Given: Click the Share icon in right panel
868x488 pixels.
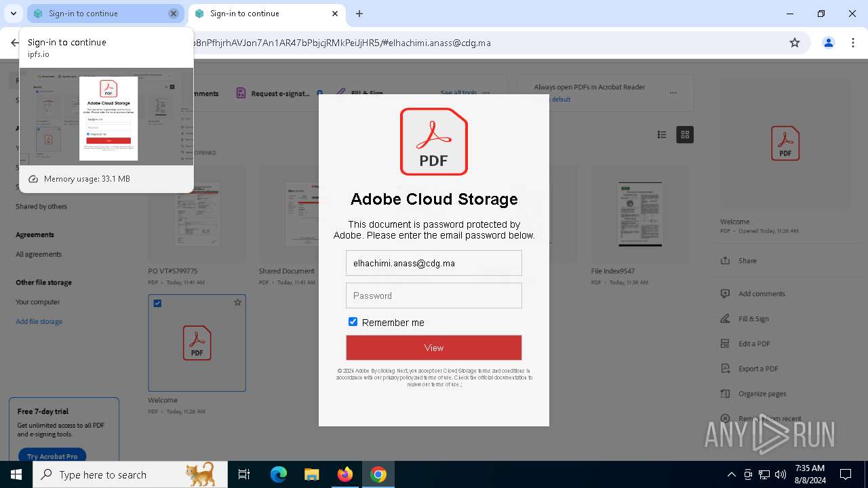Looking at the screenshot, I should pyautogui.click(x=725, y=261).
